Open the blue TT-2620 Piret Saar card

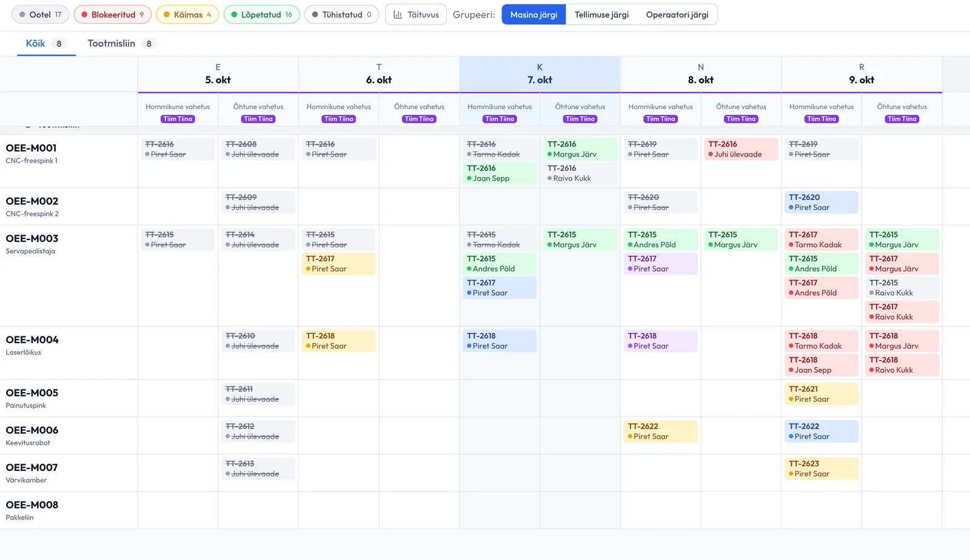(821, 202)
